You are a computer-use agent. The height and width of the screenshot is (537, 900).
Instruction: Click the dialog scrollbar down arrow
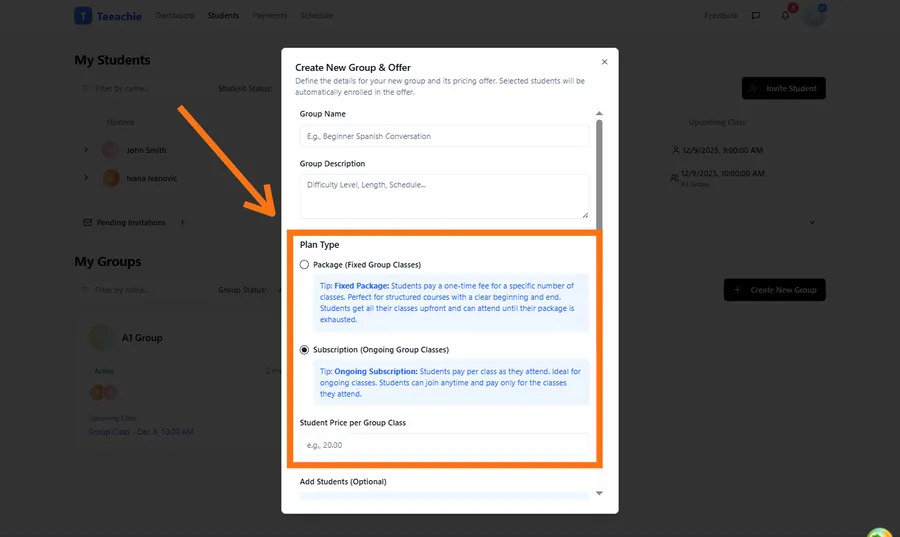tap(599, 493)
